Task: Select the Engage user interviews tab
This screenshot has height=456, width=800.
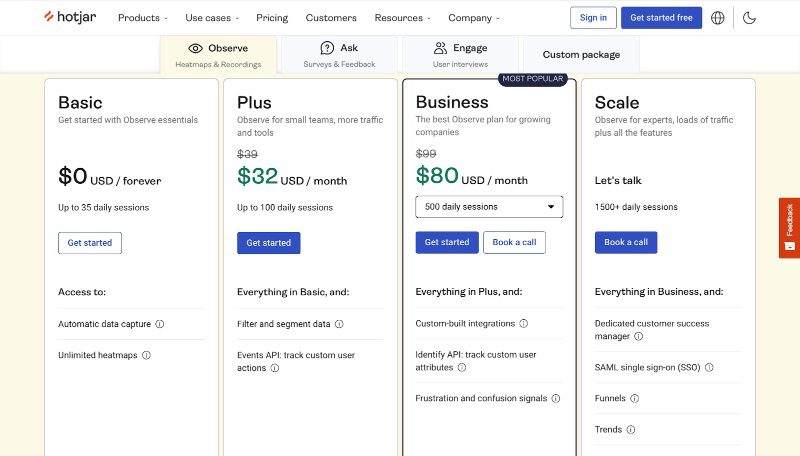Action: [x=460, y=55]
